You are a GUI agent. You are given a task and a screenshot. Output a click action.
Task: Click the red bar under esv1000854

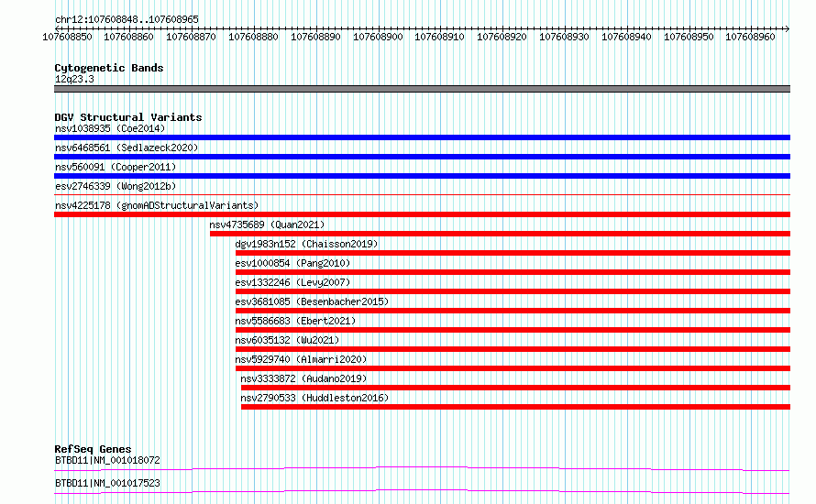point(513,272)
